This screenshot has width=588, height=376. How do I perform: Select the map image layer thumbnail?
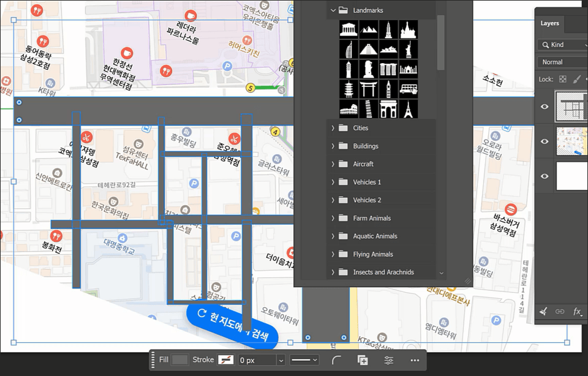[x=571, y=141]
